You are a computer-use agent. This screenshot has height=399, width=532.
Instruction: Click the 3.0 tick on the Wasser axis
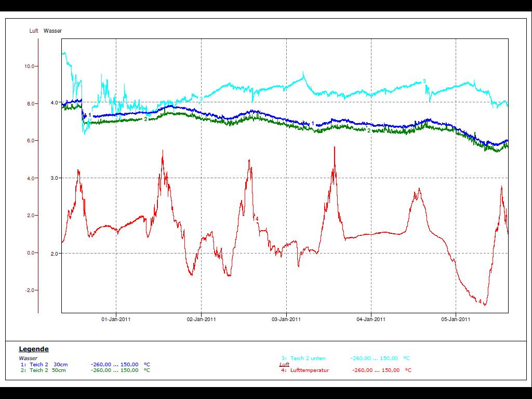click(54, 178)
